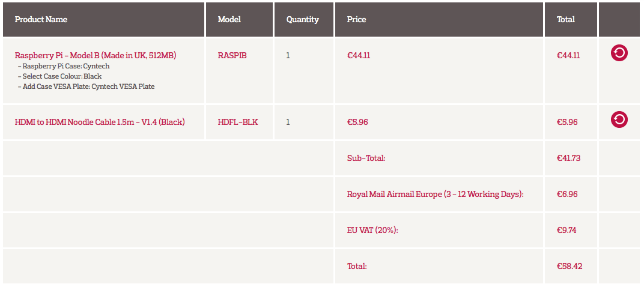
Task: Select the HDFL-BLK model code
Action: tap(238, 122)
